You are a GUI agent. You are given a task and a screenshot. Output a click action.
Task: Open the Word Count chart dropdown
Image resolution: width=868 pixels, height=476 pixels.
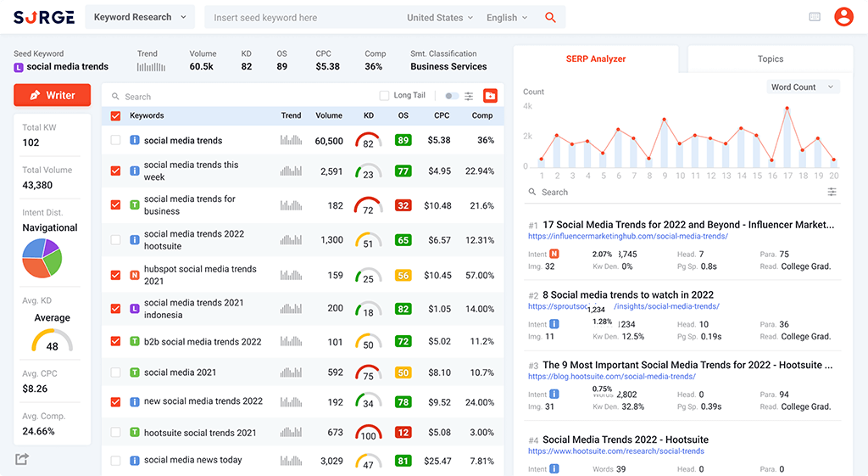coord(803,87)
